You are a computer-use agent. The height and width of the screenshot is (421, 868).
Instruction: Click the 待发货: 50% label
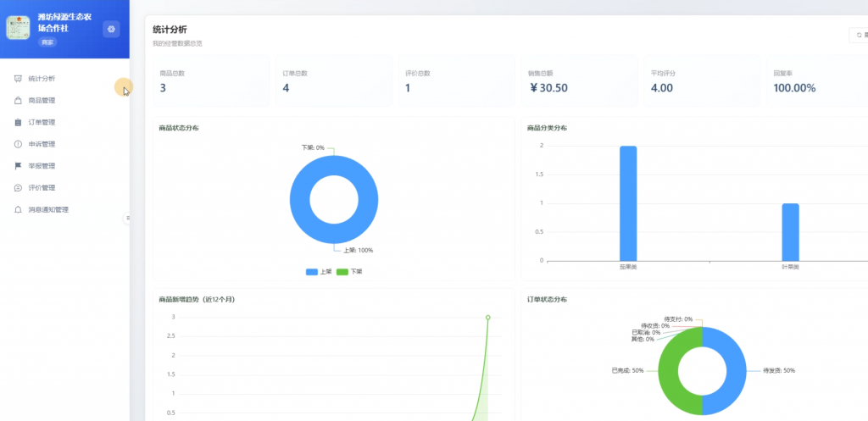pyautogui.click(x=779, y=371)
